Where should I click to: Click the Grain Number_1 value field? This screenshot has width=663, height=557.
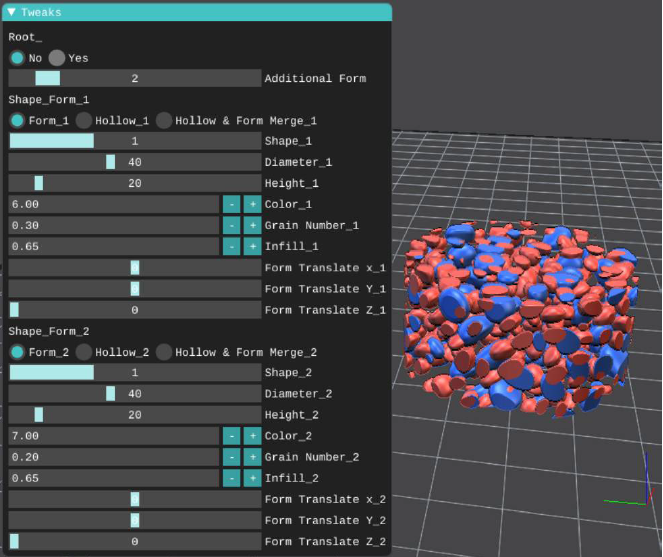point(113,225)
